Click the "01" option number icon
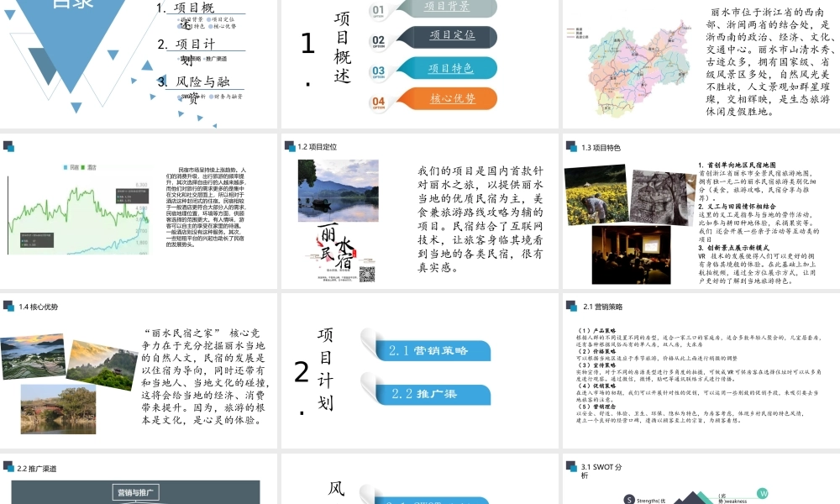Screen dimensions: 840x504 pyautogui.click(x=378, y=11)
